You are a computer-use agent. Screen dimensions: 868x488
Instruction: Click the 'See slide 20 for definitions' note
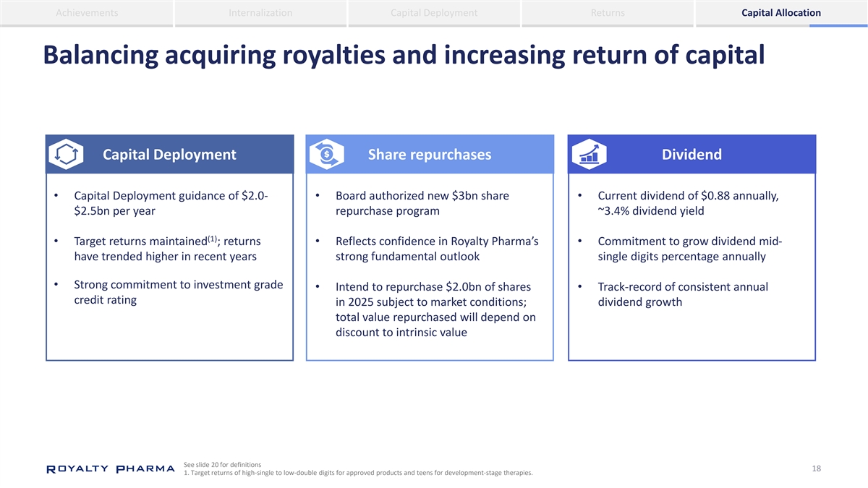(x=223, y=464)
